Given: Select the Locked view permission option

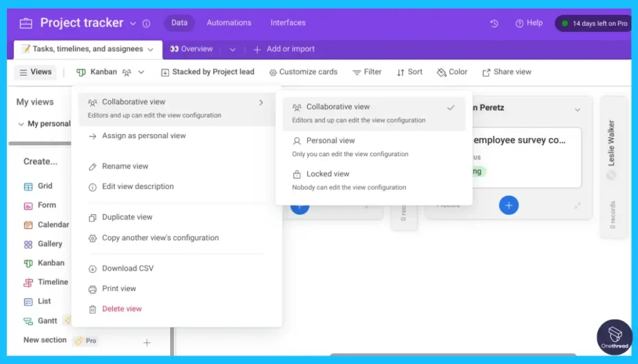Looking at the screenshot, I should (374, 180).
